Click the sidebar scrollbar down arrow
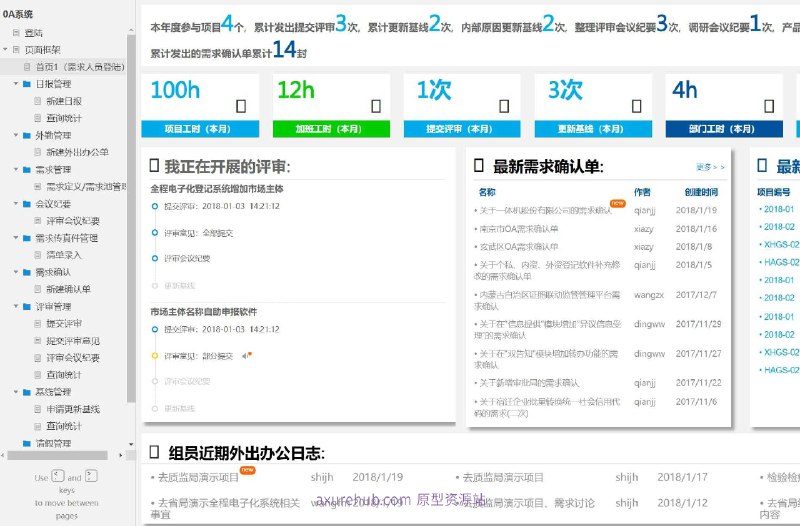Screen dimensions: 800x526 (x=131, y=444)
